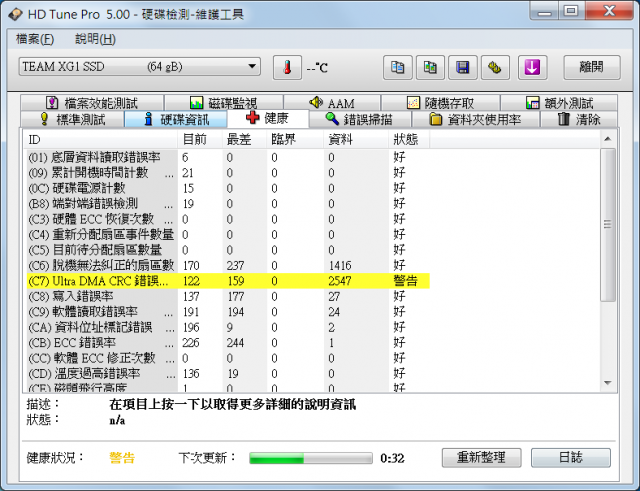Select row (C3) 硬體 ECC 恢復次數
Image resolution: width=640 pixels, height=491 pixels.
(x=228, y=219)
